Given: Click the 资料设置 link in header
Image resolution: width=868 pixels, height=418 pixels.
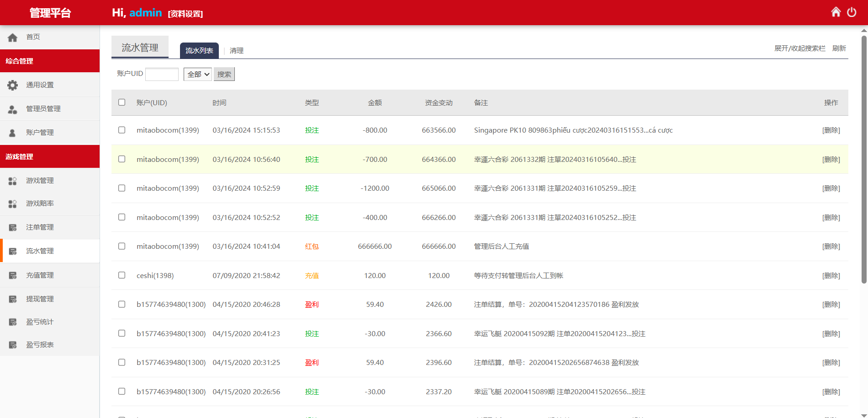Looking at the screenshot, I should point(185,14).
